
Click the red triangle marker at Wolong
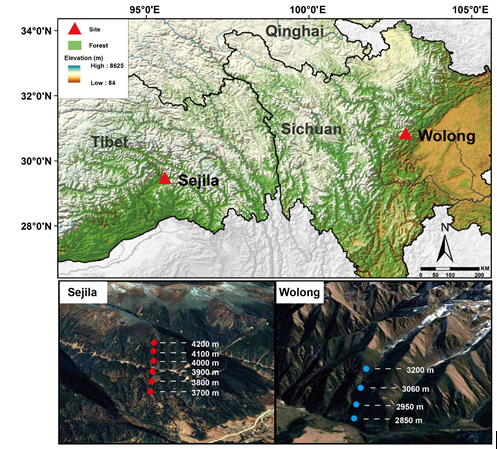click(406, 134)
